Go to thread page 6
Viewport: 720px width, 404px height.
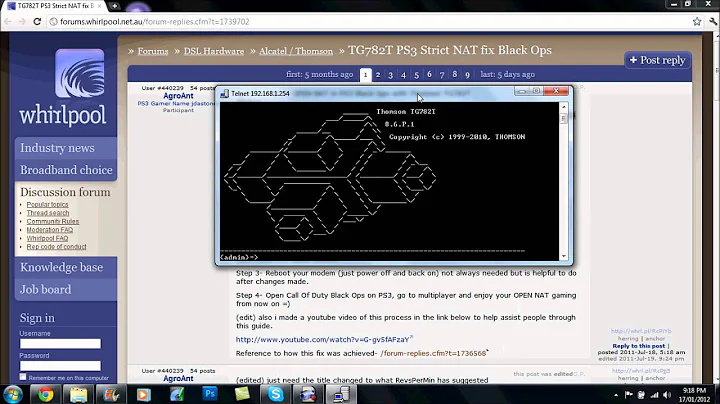429,74
